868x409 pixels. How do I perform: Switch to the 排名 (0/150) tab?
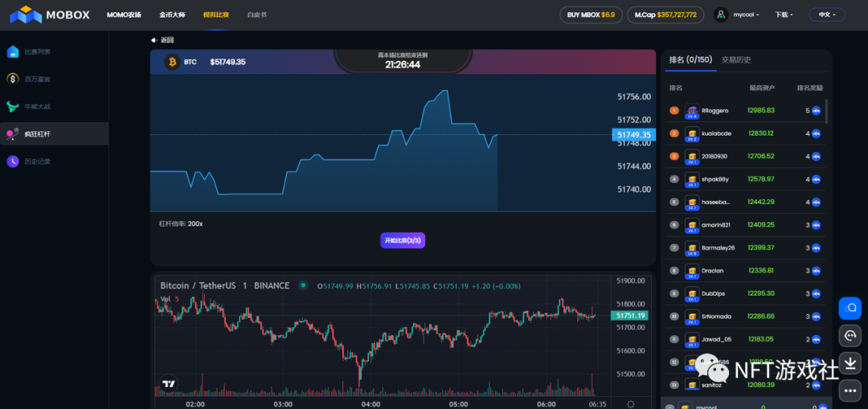[x=690, y=59]
